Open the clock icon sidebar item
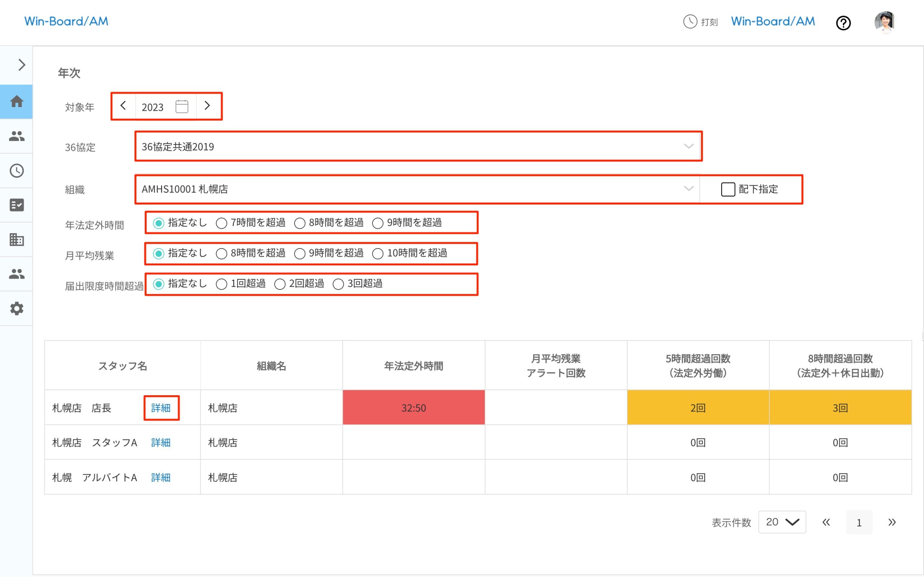924x577 pixels. point(16,171)
